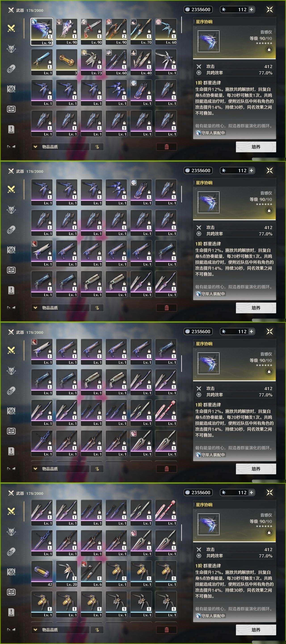The height and width of the screenshot is (644, 286).
Task: Open the 物品品质 sort dropdown in the topmost panel
Action: [x=60, y=147]
